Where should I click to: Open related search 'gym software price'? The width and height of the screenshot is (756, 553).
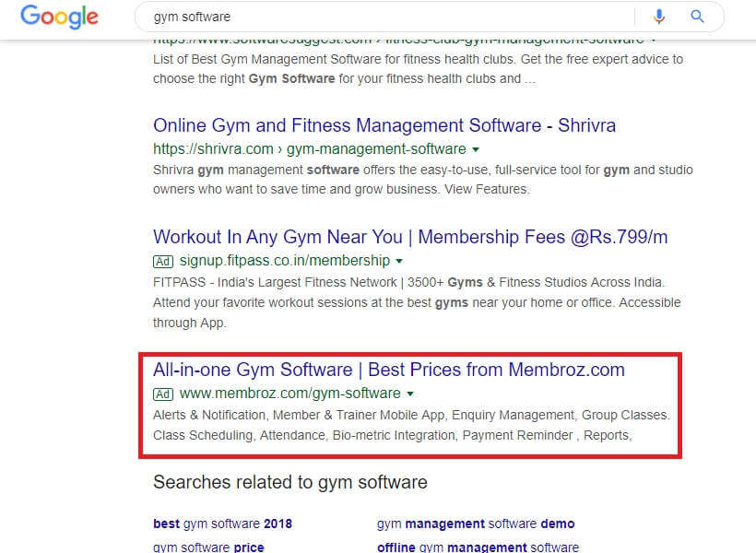[208, 547]
